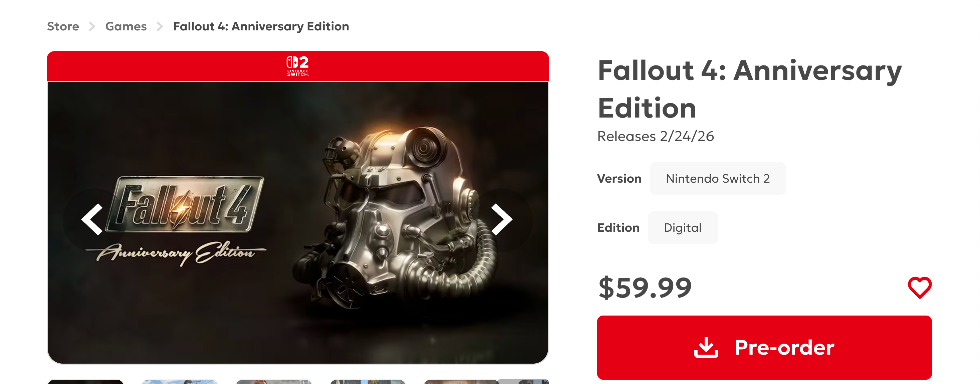Select the second gallery thumbnail
This screenshot has height=384, width=980.
[180, 381]
